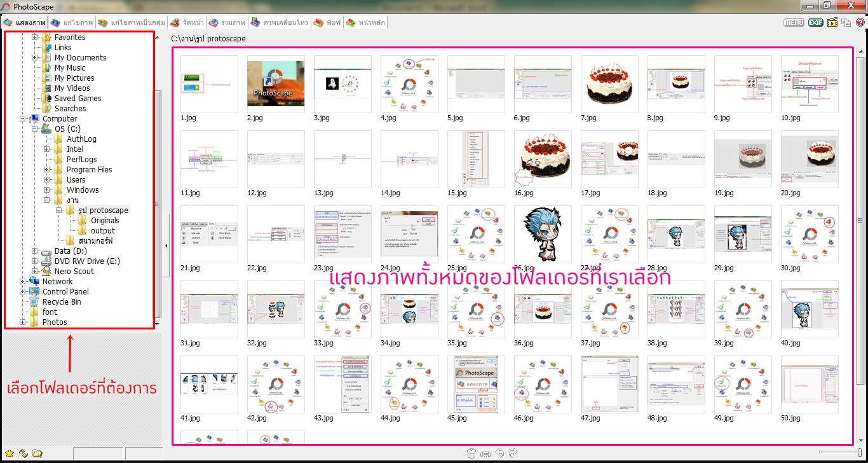868x463 pixels.
Task: Click the print icon below the thumbnails
Action: click(485, 453)
